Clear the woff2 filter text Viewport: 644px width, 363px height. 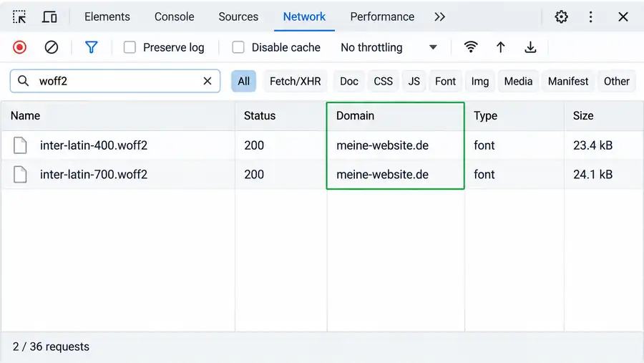pyautogui.click(x=208, y=81)
